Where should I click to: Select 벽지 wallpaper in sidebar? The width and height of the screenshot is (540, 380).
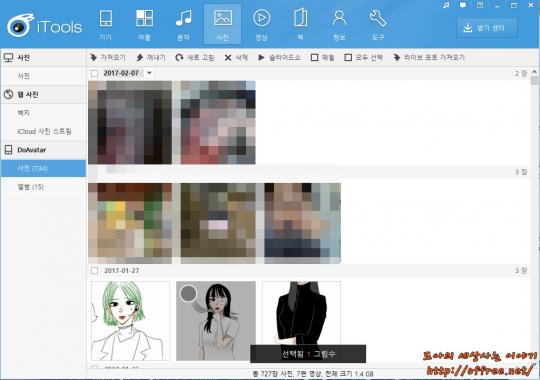(x=23, y=113)
